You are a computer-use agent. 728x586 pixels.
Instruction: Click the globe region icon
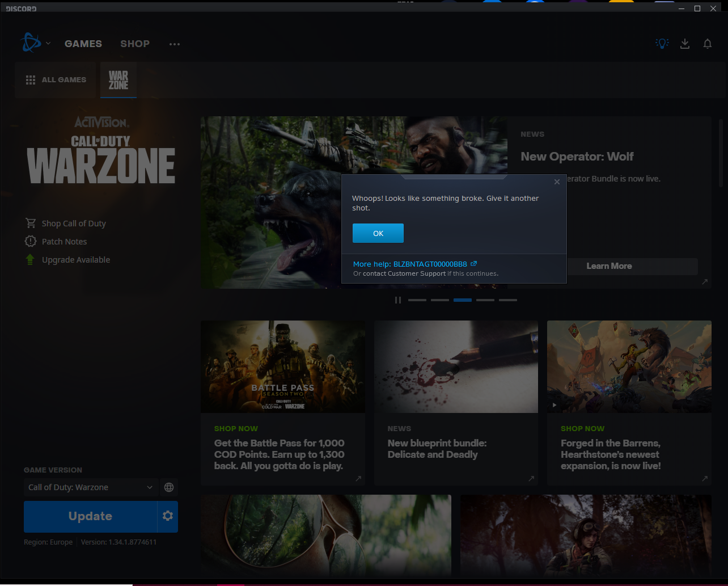click(x=168, y=487)
